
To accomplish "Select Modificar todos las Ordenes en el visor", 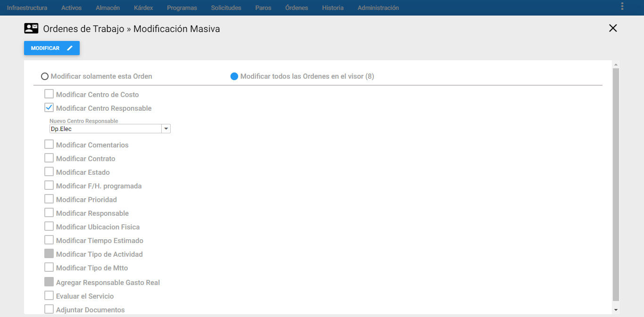I will tap(234, 76).
